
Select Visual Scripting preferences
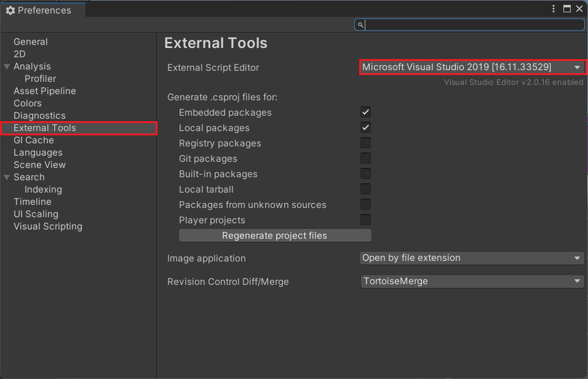(x=47, y=226)
